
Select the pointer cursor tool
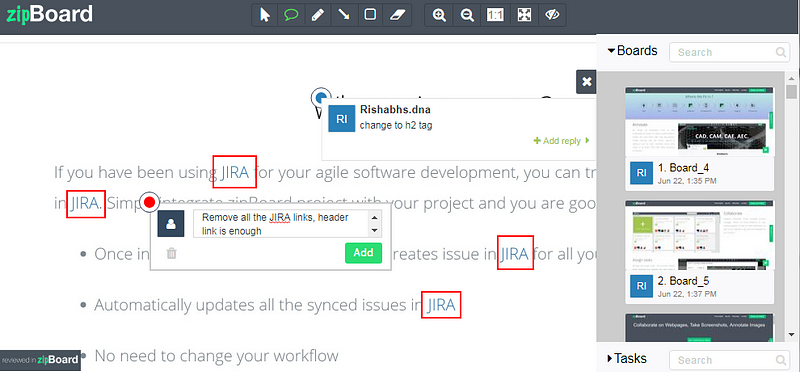pyautogui.click(x=265, y=15)
